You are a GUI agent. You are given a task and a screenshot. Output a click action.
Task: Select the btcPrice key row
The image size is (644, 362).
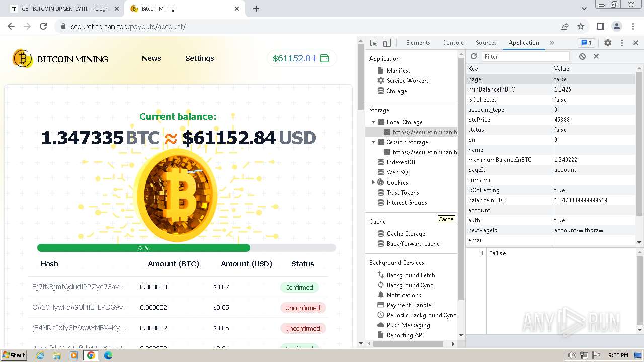[551, 120]
